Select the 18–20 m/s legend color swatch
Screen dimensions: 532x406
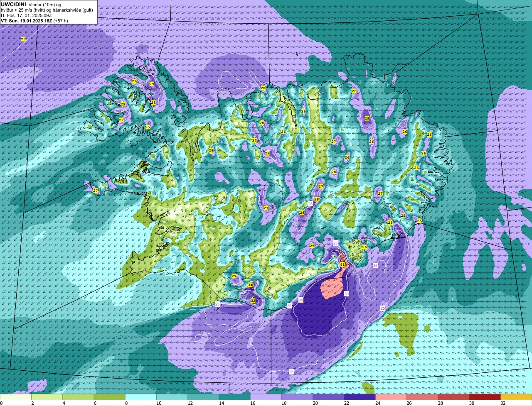297,397
